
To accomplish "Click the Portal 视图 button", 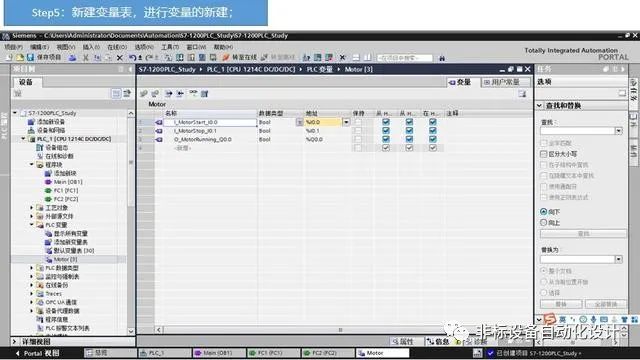I will [x=38, y=353].
